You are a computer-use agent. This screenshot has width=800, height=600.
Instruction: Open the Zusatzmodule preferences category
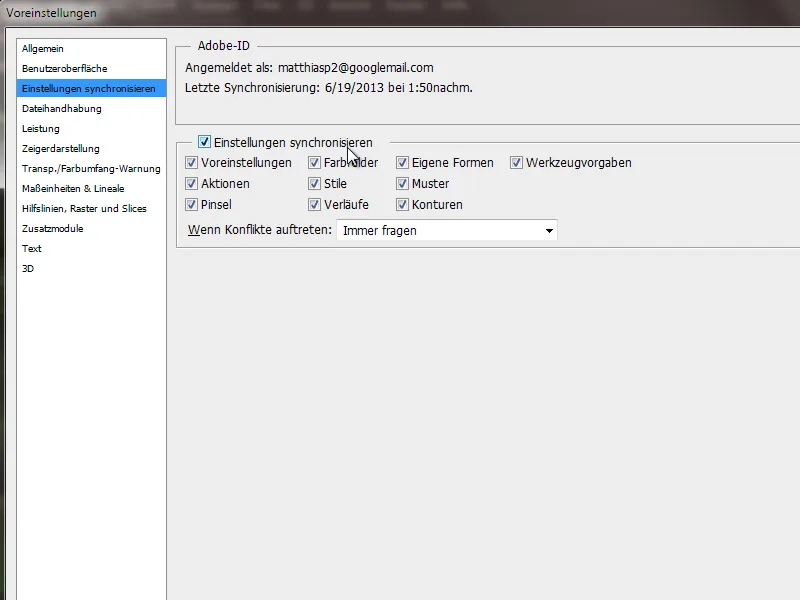91,228
